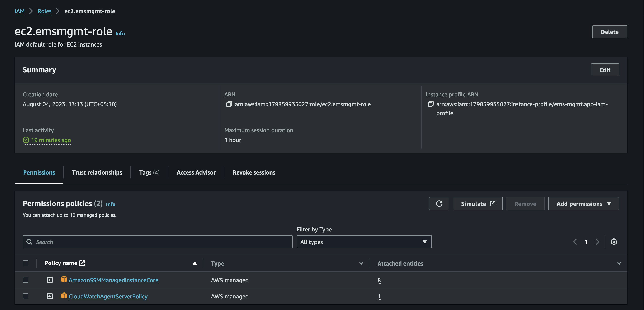Screen dimensions: 644x310
Task: Click the copy icon next to instance profile ARN
Action: click(x=431, y=104)
